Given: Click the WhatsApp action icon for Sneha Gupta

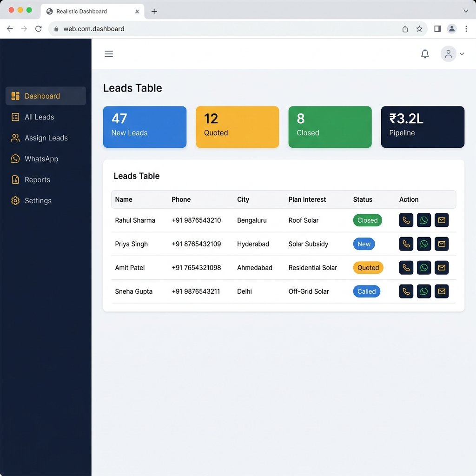Looking at the screenshot, I should pyautogui.click(x=423, y=291).
